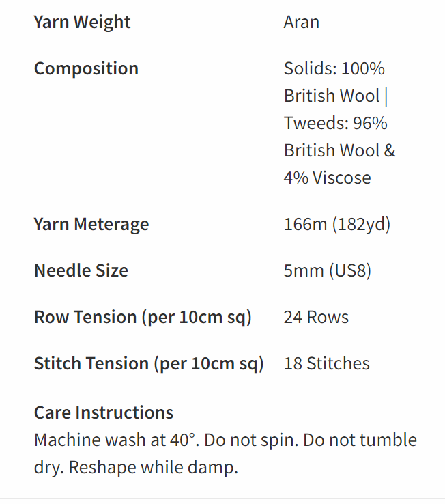Select the 24 Rows value

[x=316, y=318]
